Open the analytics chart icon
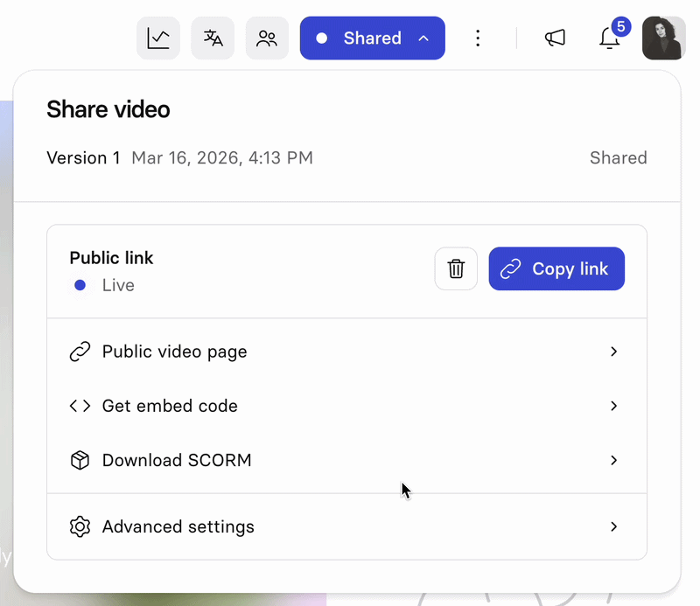 coord(158,38)
